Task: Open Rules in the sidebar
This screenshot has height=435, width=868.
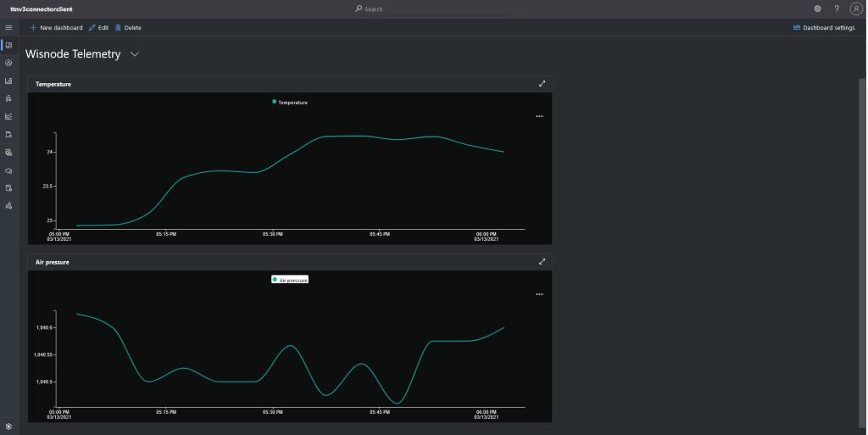Action: click(x=8, y=98)
